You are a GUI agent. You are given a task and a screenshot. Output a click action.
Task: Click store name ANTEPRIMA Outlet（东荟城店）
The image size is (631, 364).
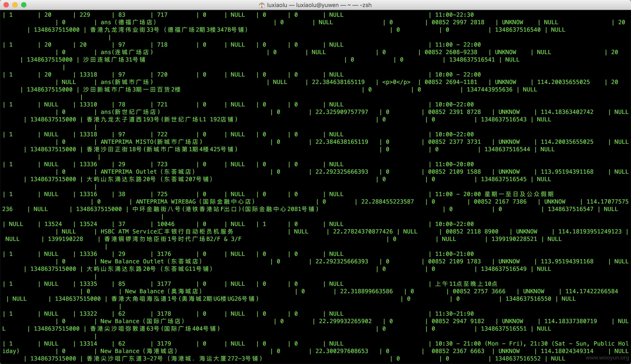coord(148,172)
